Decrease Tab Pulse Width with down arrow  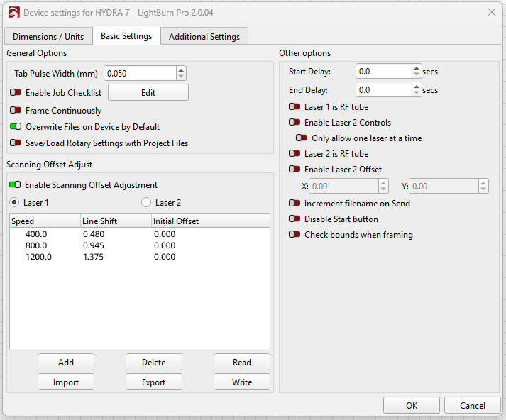pyautogui.click(x=181, y=77)
